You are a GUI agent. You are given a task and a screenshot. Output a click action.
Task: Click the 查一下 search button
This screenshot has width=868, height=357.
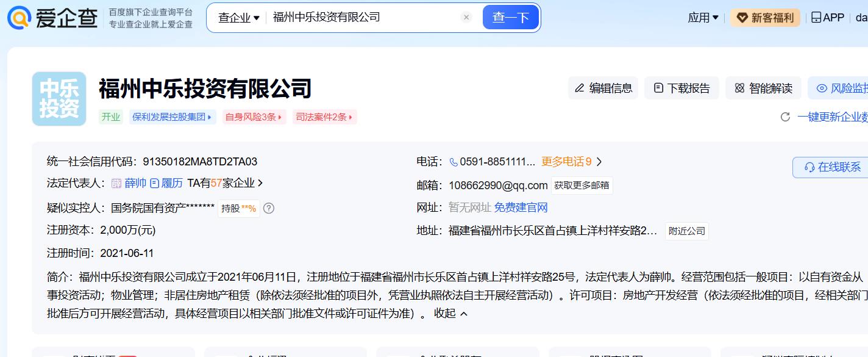click(x=511, y=18)
